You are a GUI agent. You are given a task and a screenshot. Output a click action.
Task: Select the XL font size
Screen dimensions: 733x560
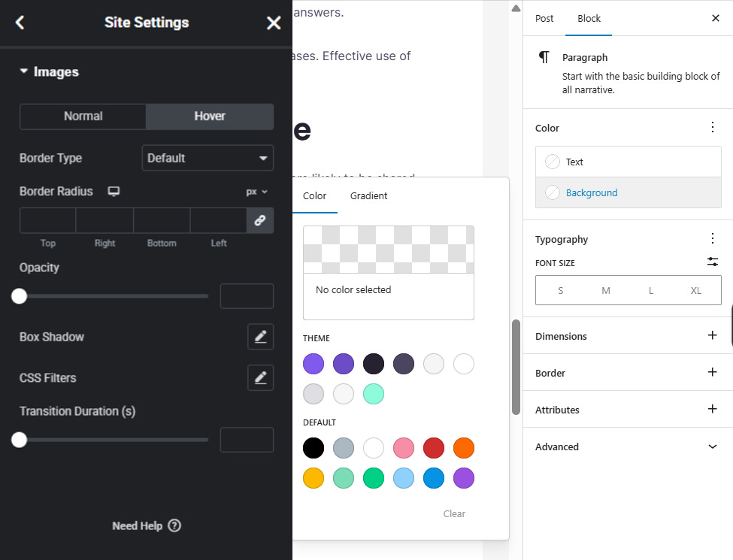click(695, 290)
